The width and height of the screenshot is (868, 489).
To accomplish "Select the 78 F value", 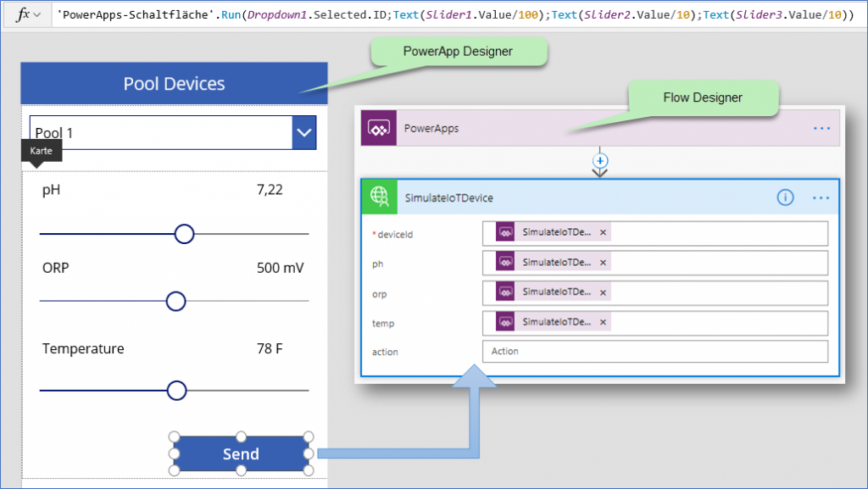I will [270, 348].
